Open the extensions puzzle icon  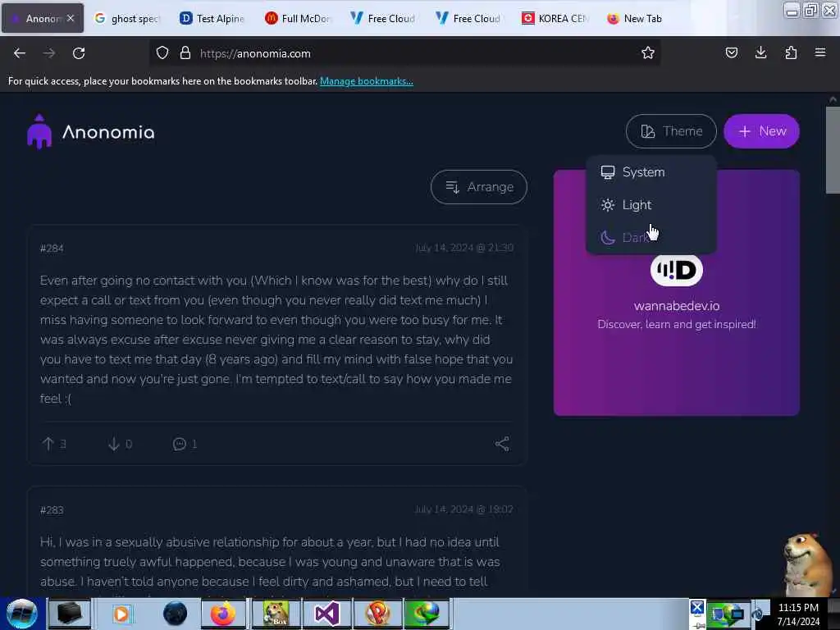791,52
